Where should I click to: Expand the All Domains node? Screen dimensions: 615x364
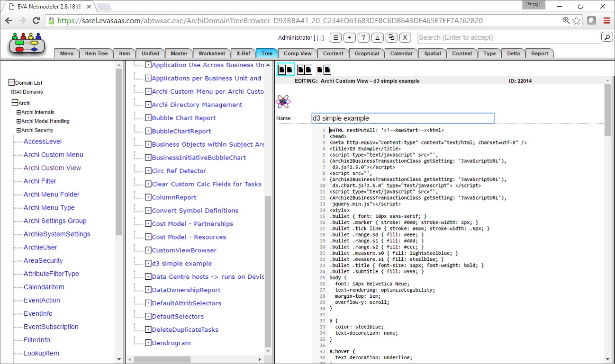(14, 92)
